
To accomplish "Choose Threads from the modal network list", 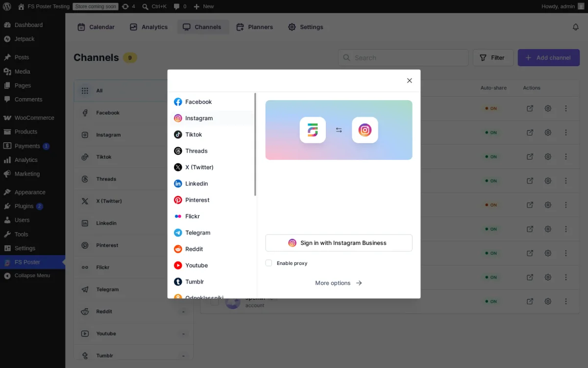I will click(x=211, y=151).
